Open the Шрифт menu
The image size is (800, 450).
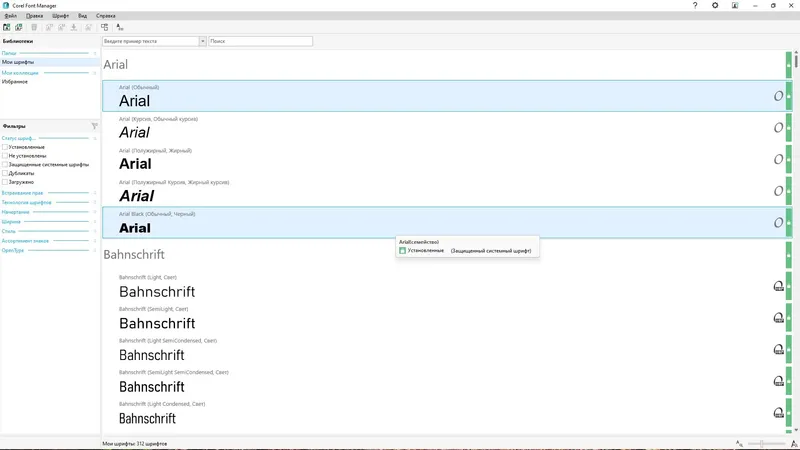[60, 16]
